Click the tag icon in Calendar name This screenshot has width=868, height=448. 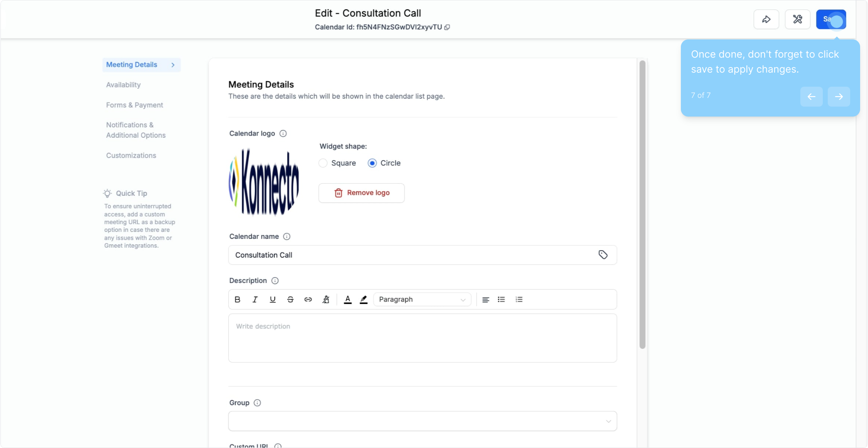[x=603, y=255]
